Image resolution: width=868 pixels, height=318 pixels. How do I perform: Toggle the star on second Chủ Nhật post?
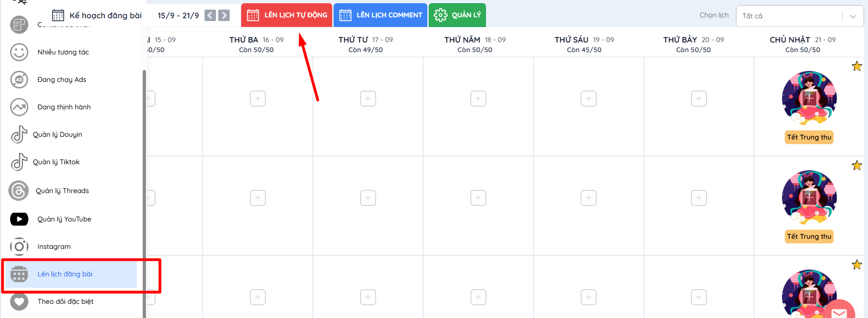(857, 166)
